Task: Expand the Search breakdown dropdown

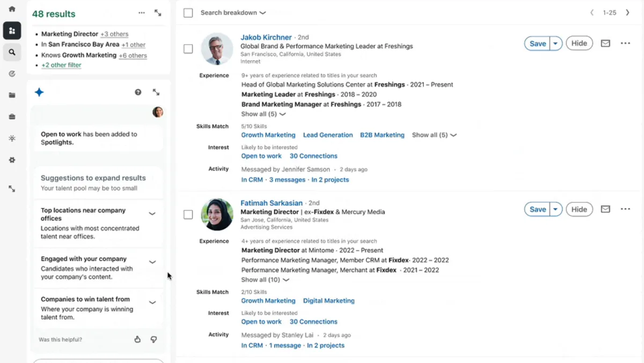Action: pyautogui.click(x=233, y=13)
